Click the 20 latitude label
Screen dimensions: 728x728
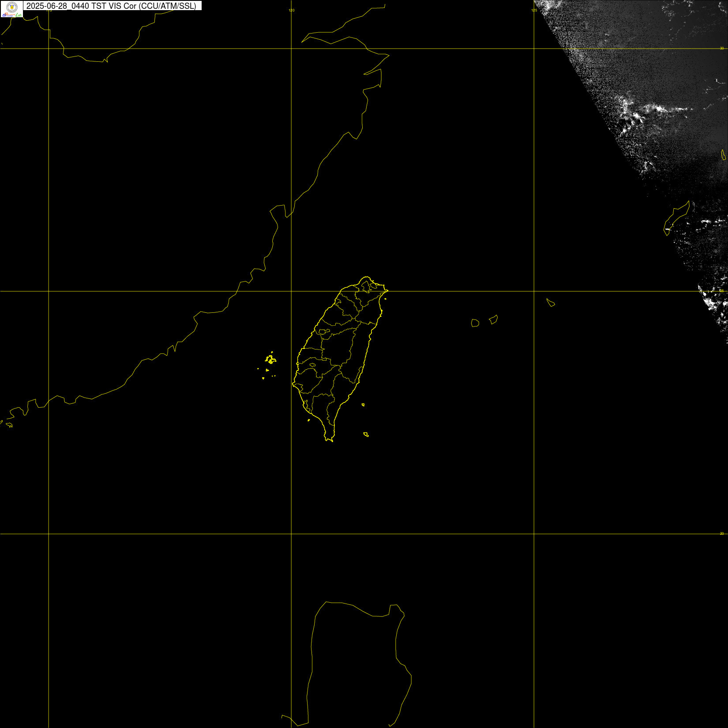pos(722,533)
